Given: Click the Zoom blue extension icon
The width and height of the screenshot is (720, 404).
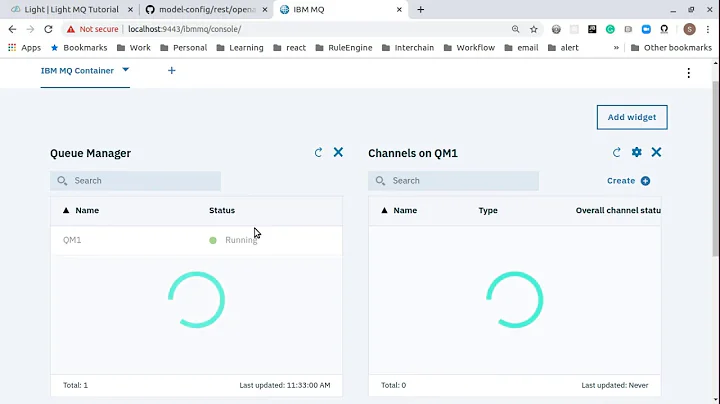Looking at the screenshot, I should [646, 29].
